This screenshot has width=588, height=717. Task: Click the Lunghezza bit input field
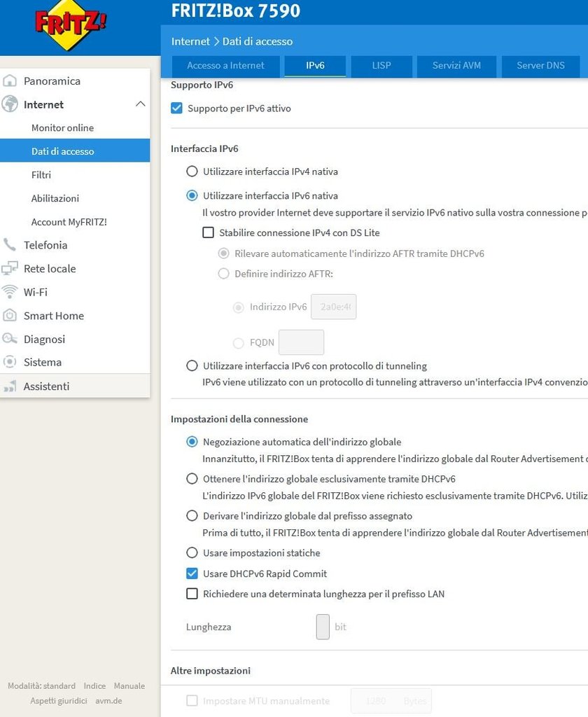[x=323, y=627]
